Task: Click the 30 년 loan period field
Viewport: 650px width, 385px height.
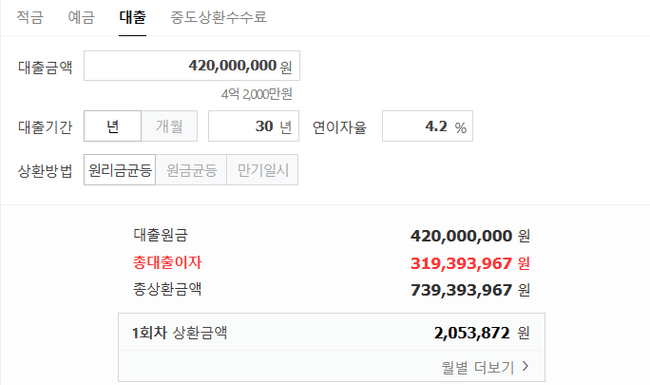Action: 254,126
